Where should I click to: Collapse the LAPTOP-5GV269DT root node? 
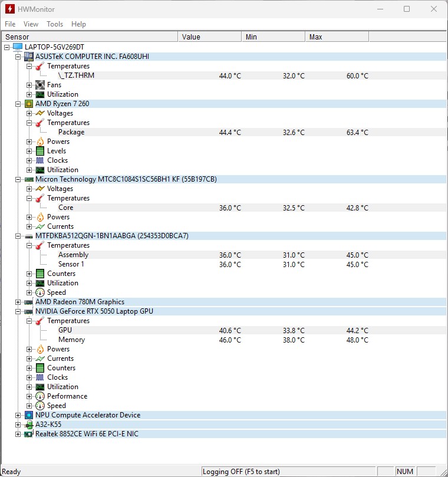6,47
